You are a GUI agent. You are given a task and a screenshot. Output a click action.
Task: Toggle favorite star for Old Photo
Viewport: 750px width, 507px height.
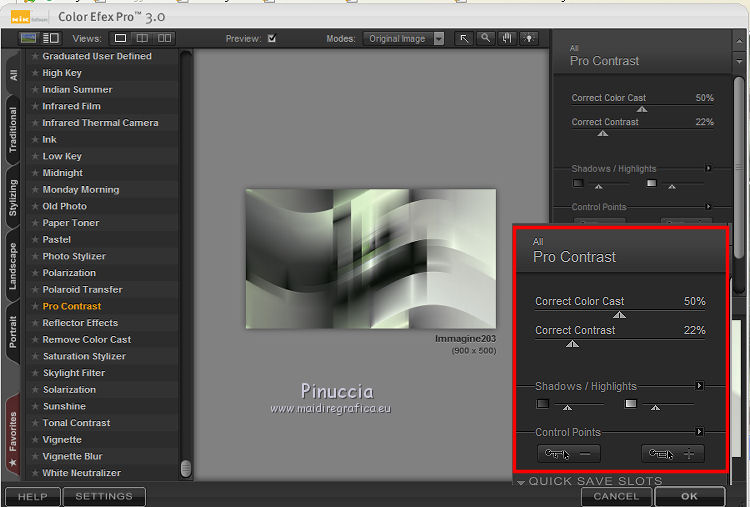35,206
